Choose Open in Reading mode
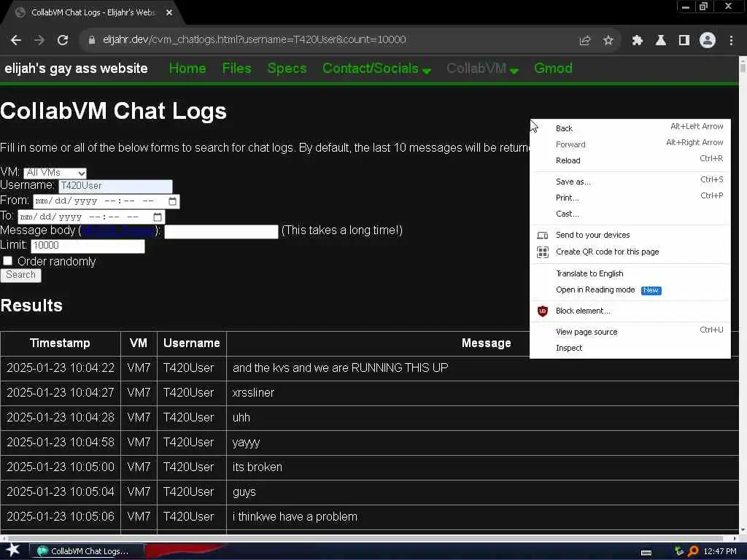The height and width of the screenshot is (560, 747). (630, 289)
